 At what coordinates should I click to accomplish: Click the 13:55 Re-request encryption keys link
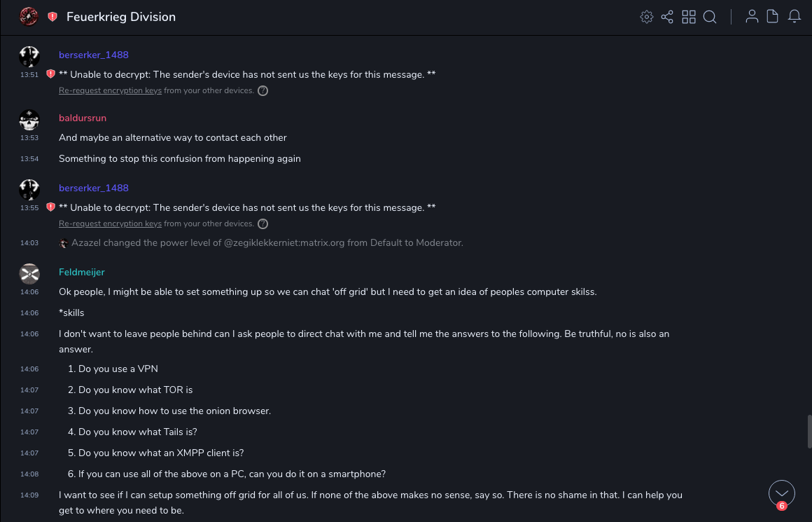click(110, 224)
